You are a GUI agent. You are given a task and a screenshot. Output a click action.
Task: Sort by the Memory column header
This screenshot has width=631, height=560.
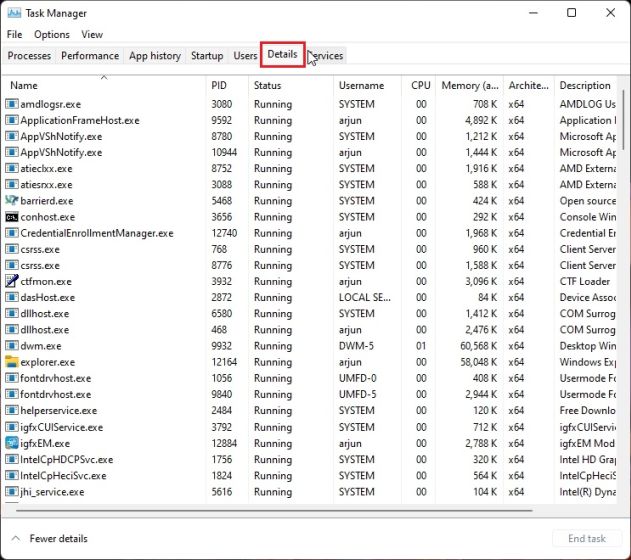coord(469,85)
